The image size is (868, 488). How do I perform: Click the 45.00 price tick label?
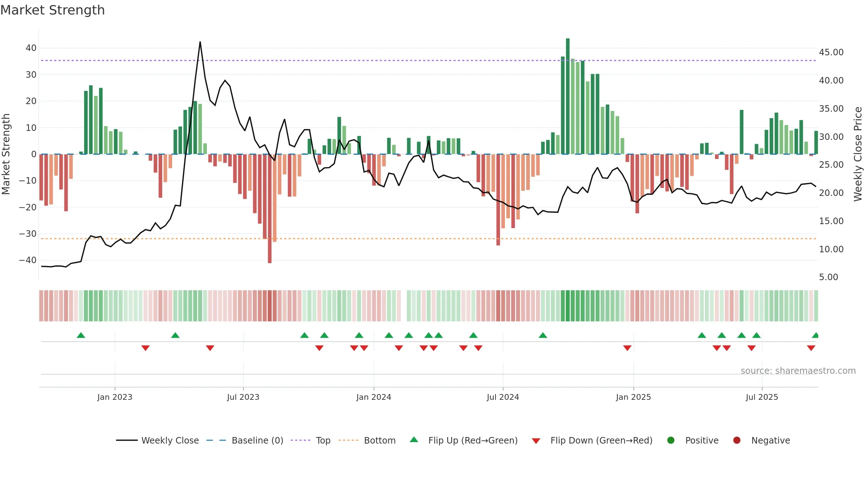click(831, 52)
